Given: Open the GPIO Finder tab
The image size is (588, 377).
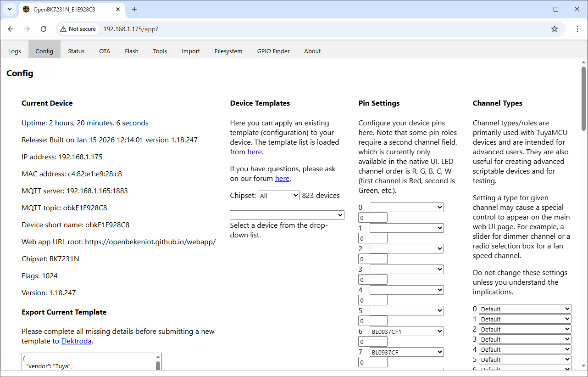Looking at the screenshot, I should click(x=273, y=51).
